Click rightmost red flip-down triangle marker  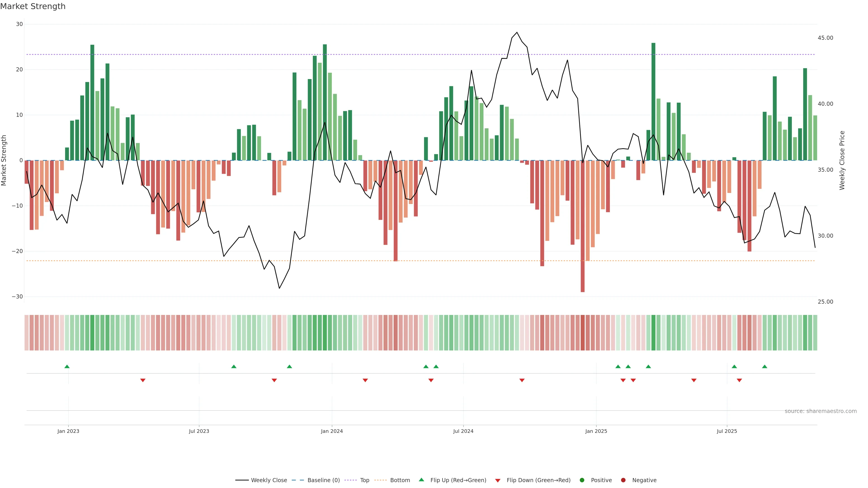739,380
